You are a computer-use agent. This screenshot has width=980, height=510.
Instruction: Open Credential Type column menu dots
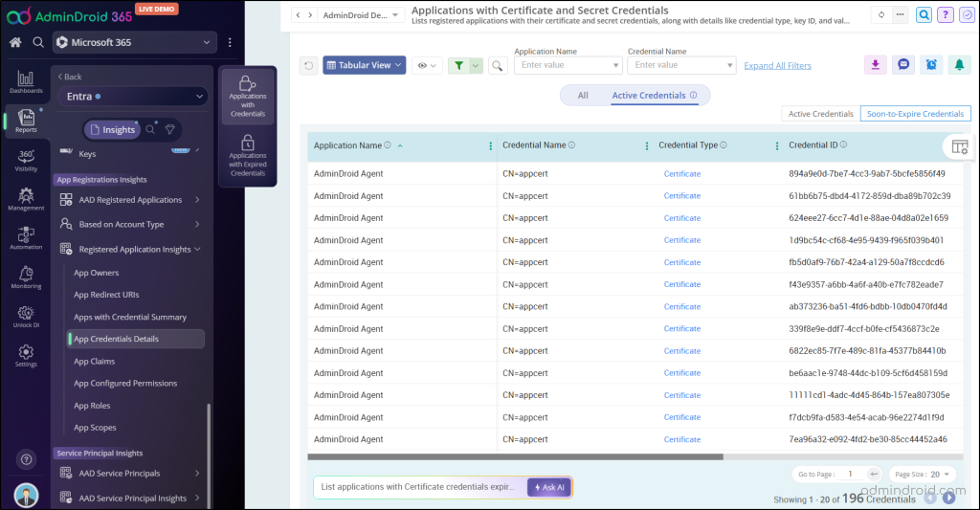click(x=777, y=145)
